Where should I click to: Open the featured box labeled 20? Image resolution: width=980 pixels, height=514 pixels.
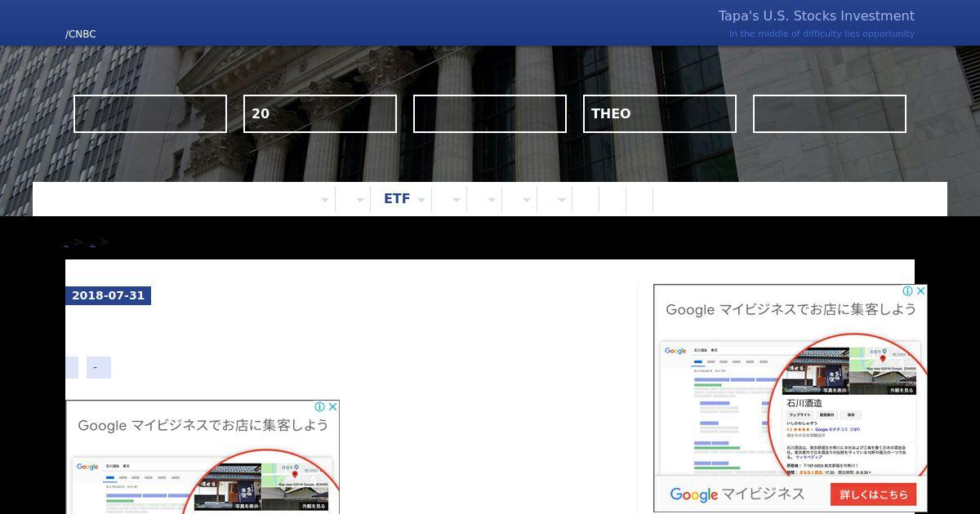coord(319,113)
